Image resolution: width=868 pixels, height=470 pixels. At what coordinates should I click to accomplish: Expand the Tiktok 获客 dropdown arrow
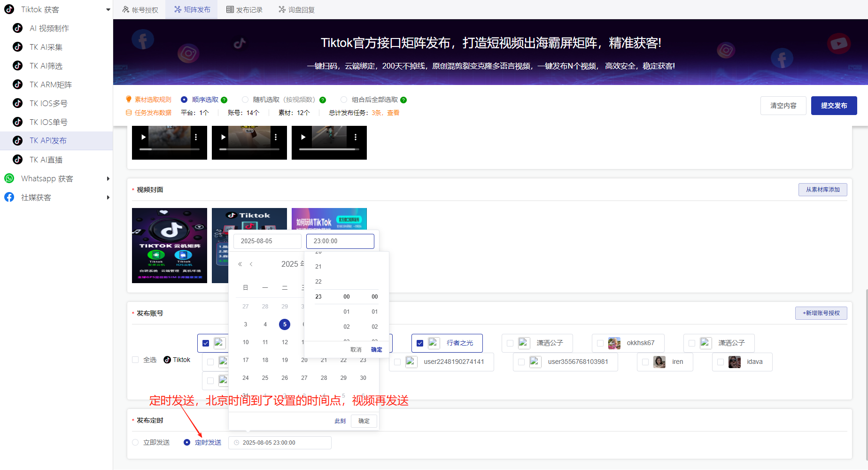tap(108, 9)
